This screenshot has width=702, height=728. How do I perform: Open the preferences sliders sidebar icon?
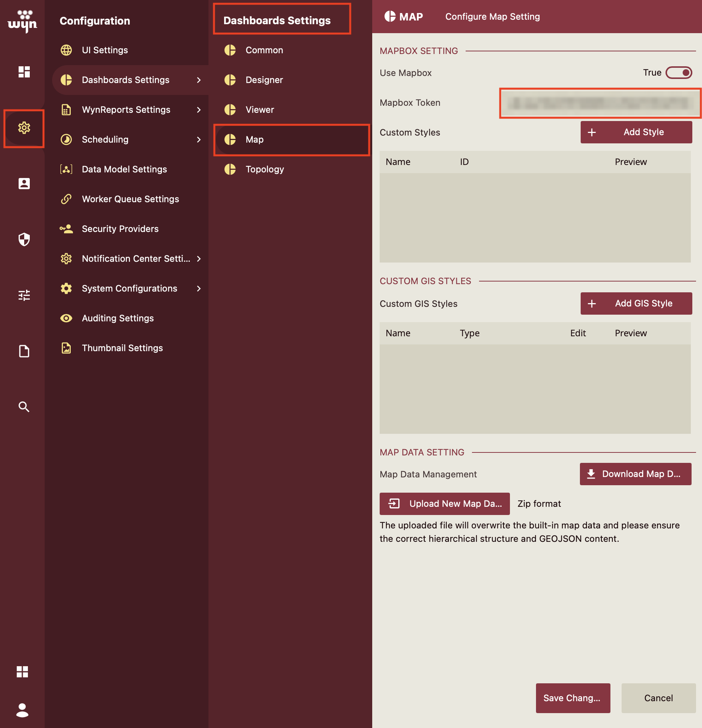coord(23,295)
